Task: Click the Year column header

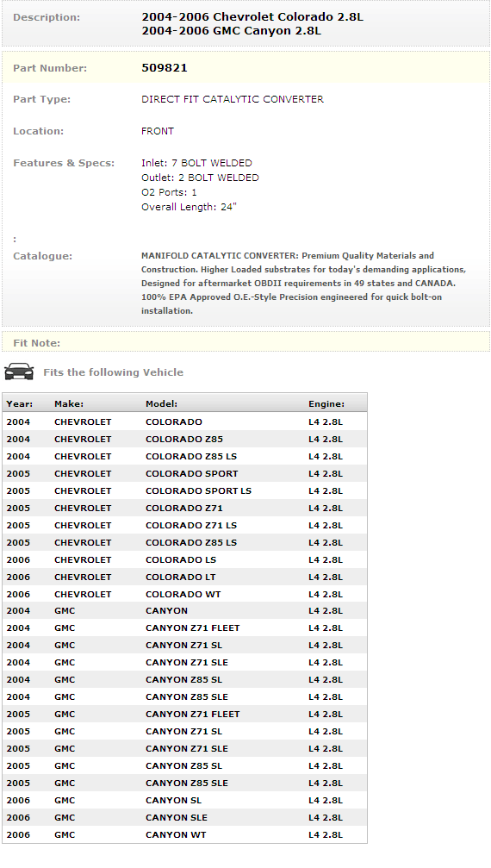Action: tap(19, 404)
